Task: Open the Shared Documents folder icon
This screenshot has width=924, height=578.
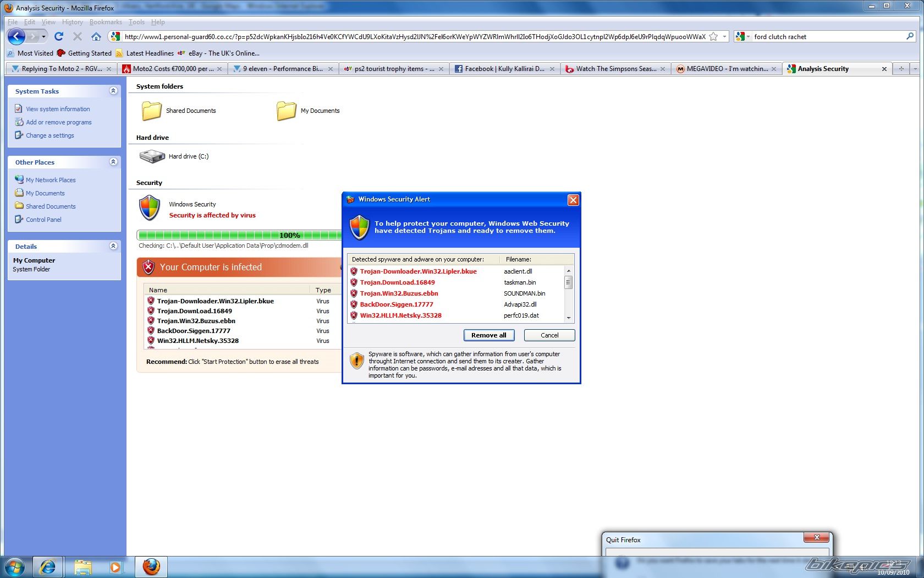Action: 151,111
